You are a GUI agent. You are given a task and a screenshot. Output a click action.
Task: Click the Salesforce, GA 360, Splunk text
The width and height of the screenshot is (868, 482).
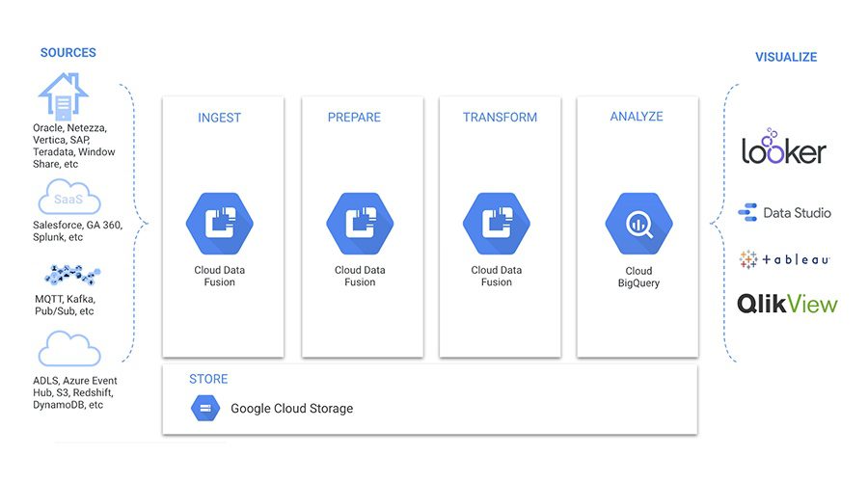77,231
